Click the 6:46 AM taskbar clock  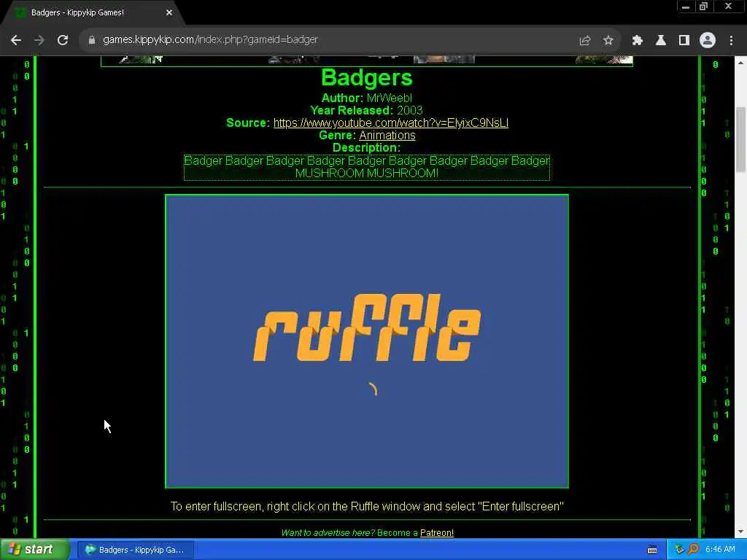pyautogui.click(x=720, y=550)
